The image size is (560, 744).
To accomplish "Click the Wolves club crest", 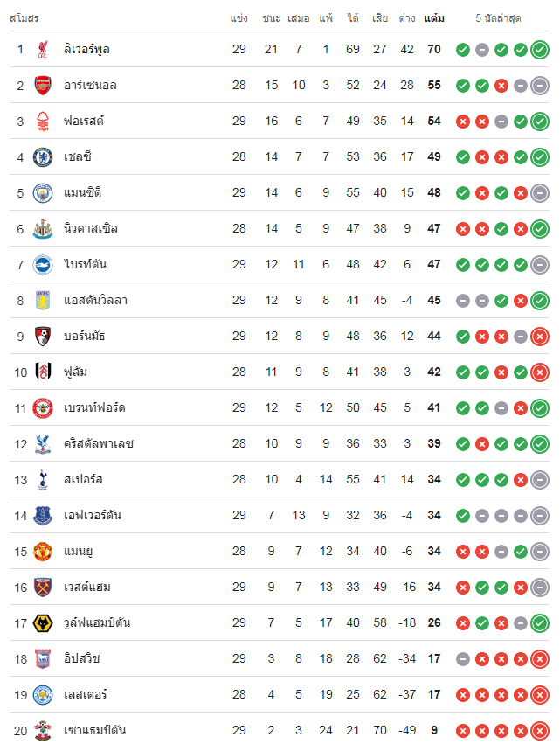I will click(43, 623).
